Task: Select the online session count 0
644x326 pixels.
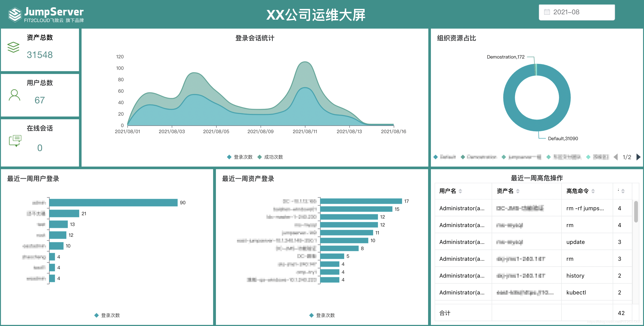Action: click(x=40, y=148)
